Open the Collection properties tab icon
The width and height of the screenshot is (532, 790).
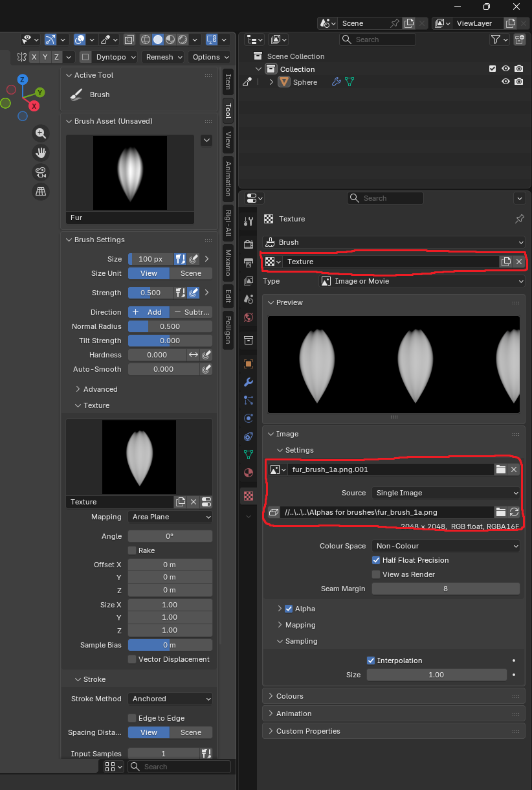249,340
